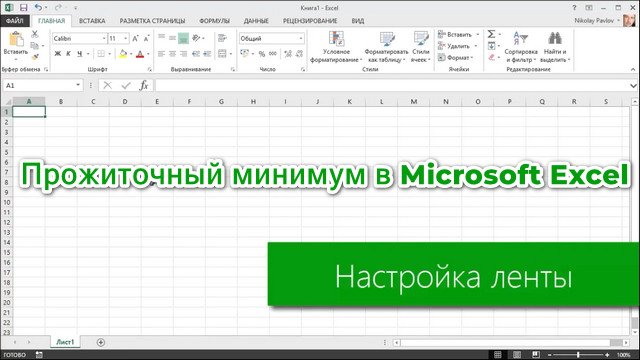This screenshot has height=360, width=640.
Task: Click the increase decimal icon
Action: 288,53
